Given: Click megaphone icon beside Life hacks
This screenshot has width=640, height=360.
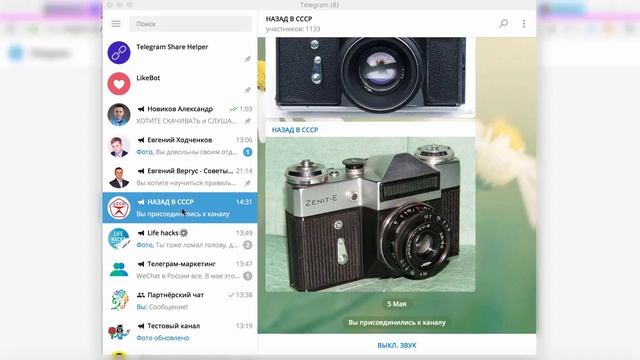Looking at the screenshot, I should [141, 233].
